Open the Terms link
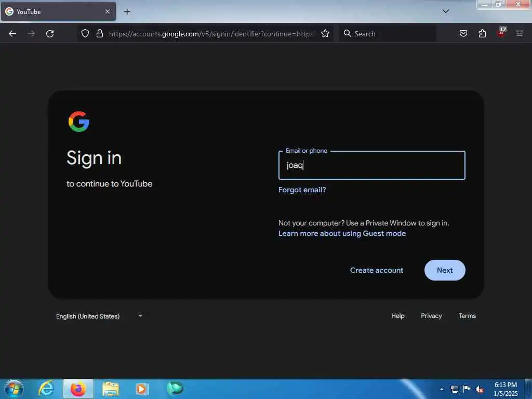Screen dimensions: 532x399 click(x=467, y=316)
